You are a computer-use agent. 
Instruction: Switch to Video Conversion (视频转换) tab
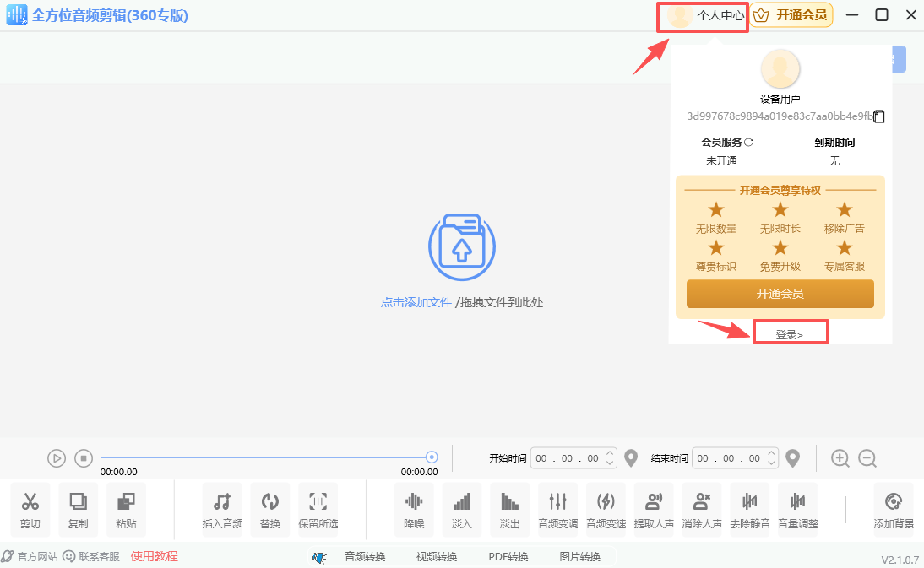437,556
